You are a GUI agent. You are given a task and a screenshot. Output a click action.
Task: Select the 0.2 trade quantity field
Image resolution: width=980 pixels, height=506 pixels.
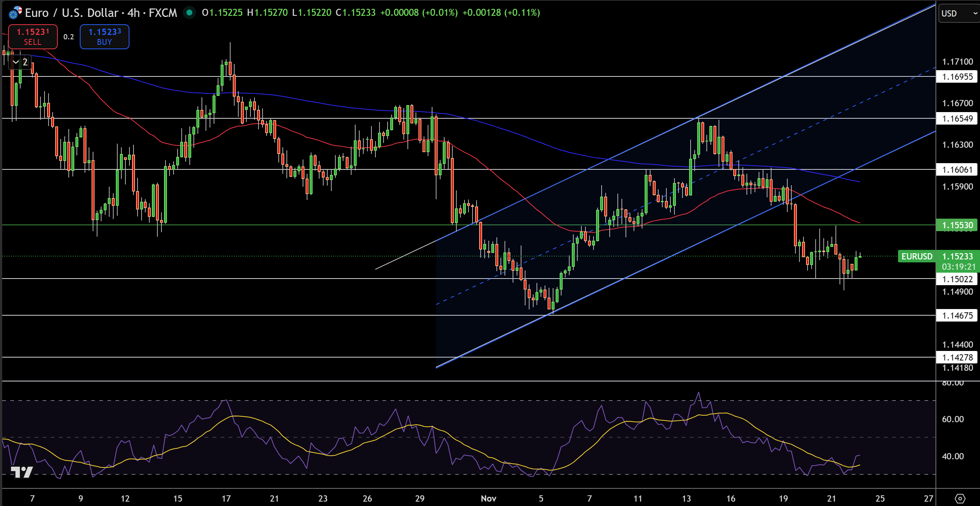click(69, 36)
